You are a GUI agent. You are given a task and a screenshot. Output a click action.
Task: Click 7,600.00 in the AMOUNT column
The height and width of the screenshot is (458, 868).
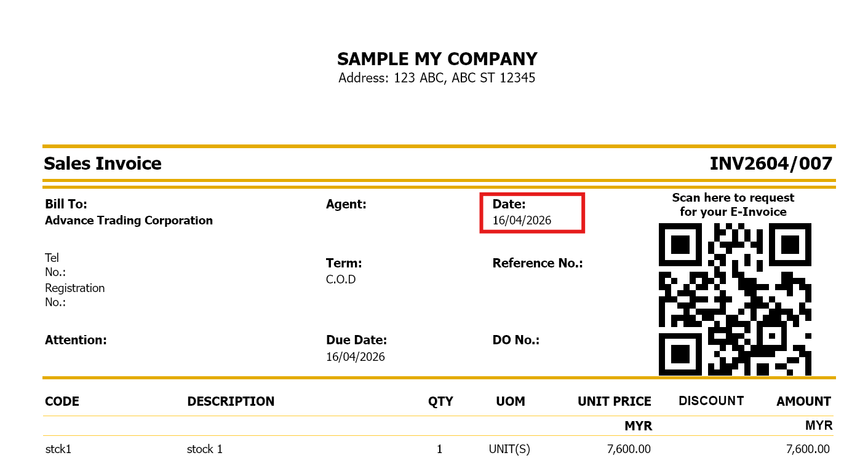tap(808, 449)
